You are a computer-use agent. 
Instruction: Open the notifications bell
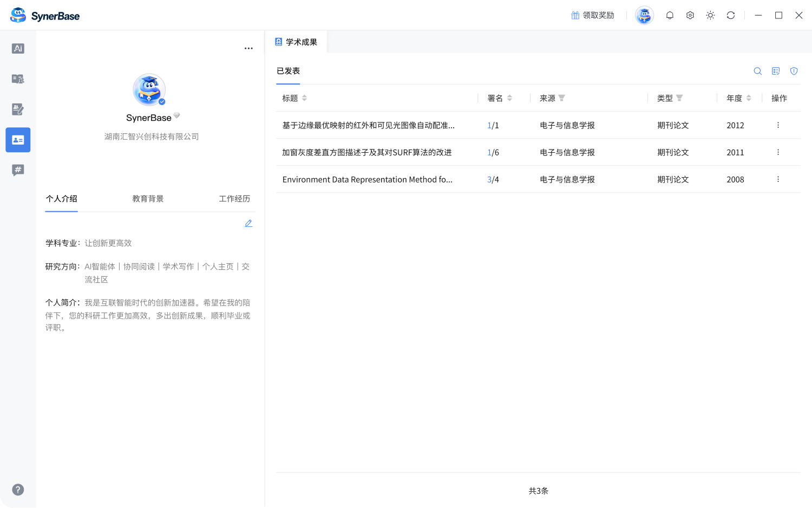click(670, 15)
